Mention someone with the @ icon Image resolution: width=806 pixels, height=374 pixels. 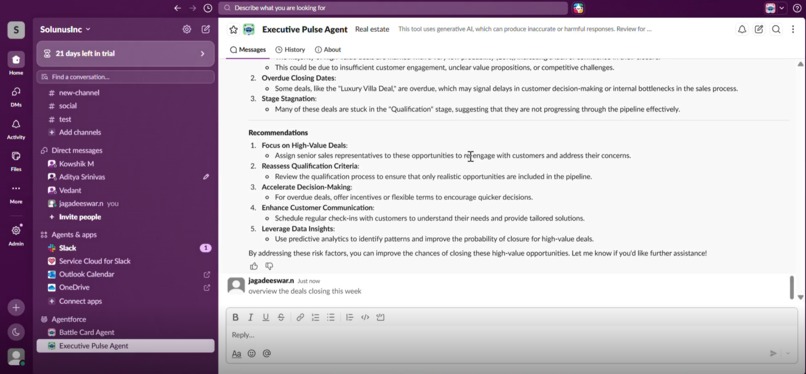pyautogui.click(x=266, y=353)
